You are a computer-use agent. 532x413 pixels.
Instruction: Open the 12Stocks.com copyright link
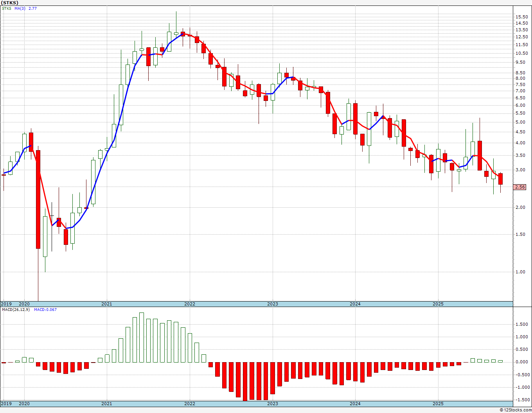coord(515,410)
